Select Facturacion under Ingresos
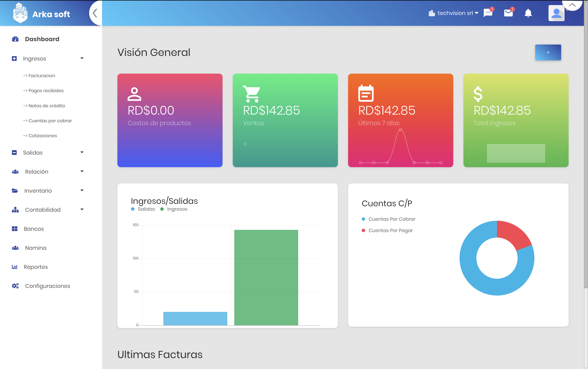This screenshot has width=588, height=369. click(x=42, y=75)
